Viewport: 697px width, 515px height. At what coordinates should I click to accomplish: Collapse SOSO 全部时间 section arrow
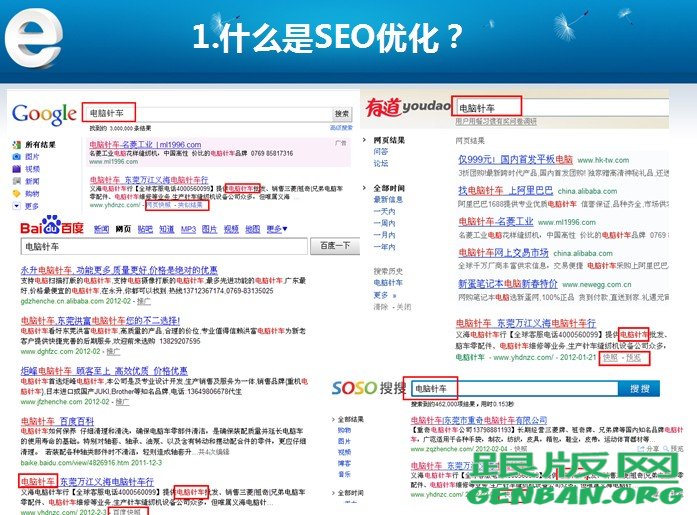[x=333, y=492]
